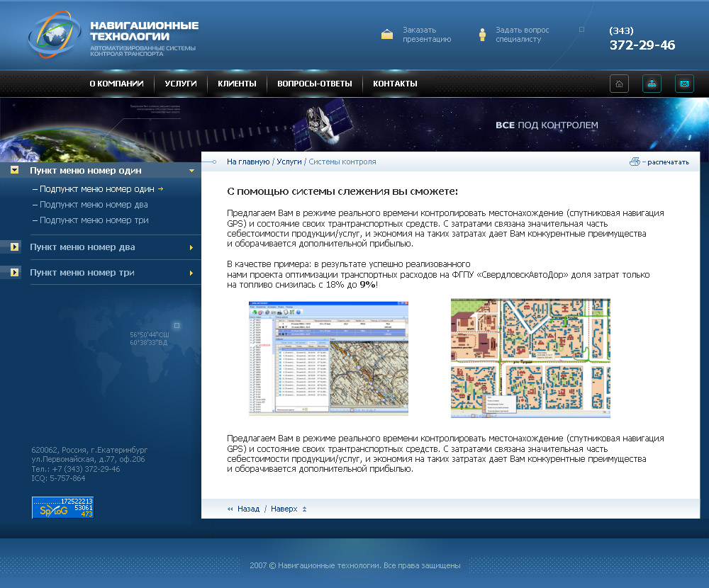Open the city map screenshot thumbnail
This screenshot has height=588, width=709.
(x=530, y=358)
